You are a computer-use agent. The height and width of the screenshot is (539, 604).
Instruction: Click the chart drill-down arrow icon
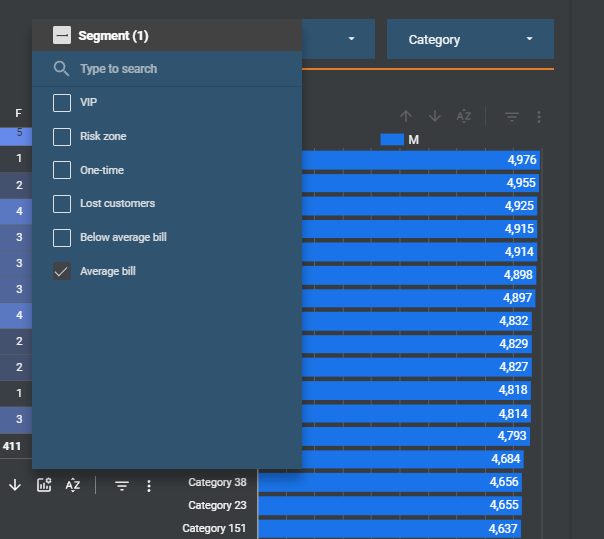pyautogui.click(x=435, y=116)
